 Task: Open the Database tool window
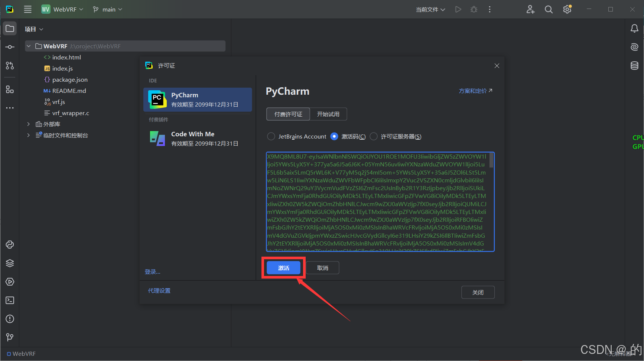point(634,66)
